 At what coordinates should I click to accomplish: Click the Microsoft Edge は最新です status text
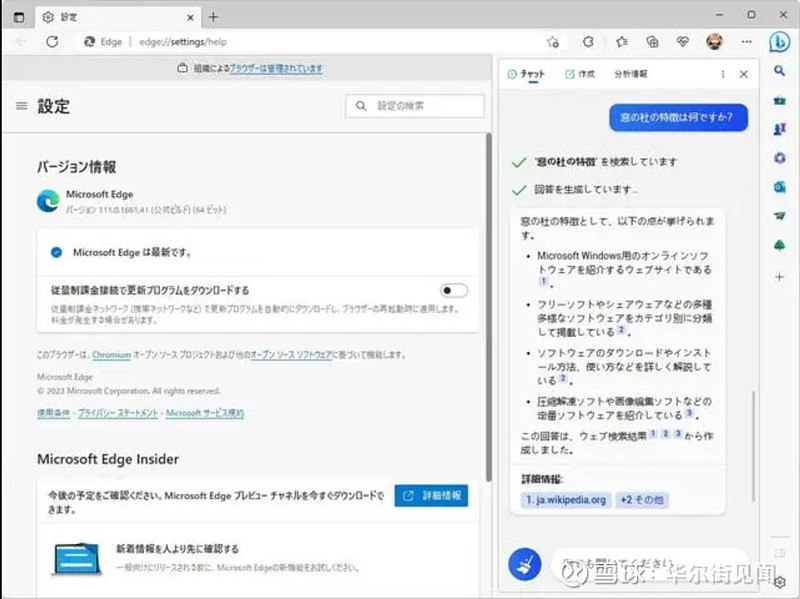click(x=132, y=253)
